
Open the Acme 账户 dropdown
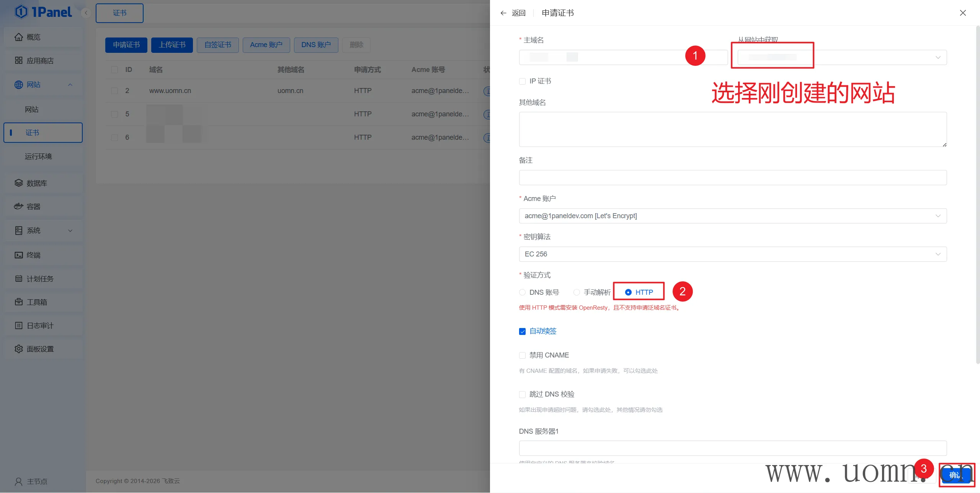coord(732,216)
